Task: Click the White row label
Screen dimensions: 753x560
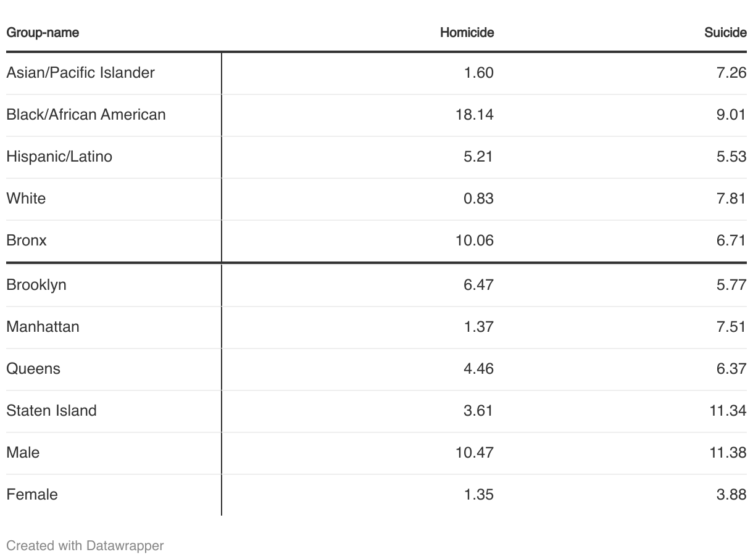Action: [26, 199]
